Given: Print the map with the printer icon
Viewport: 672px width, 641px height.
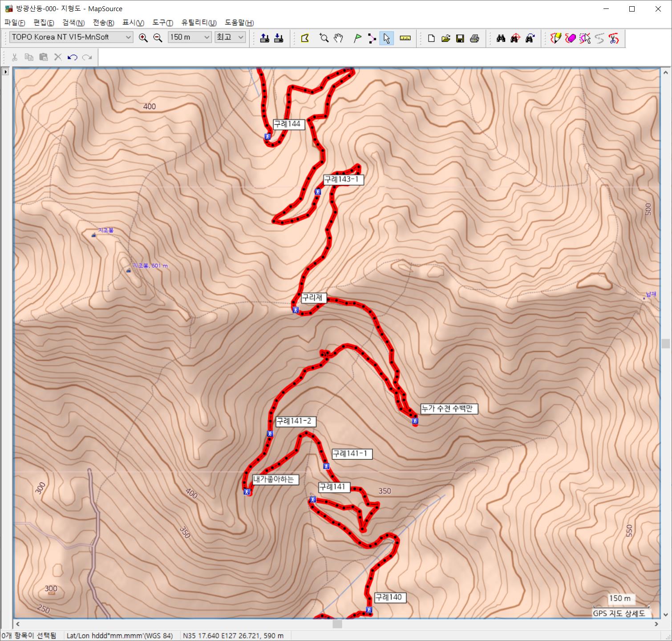Looking at the screenshot, I should click(474, 38).
